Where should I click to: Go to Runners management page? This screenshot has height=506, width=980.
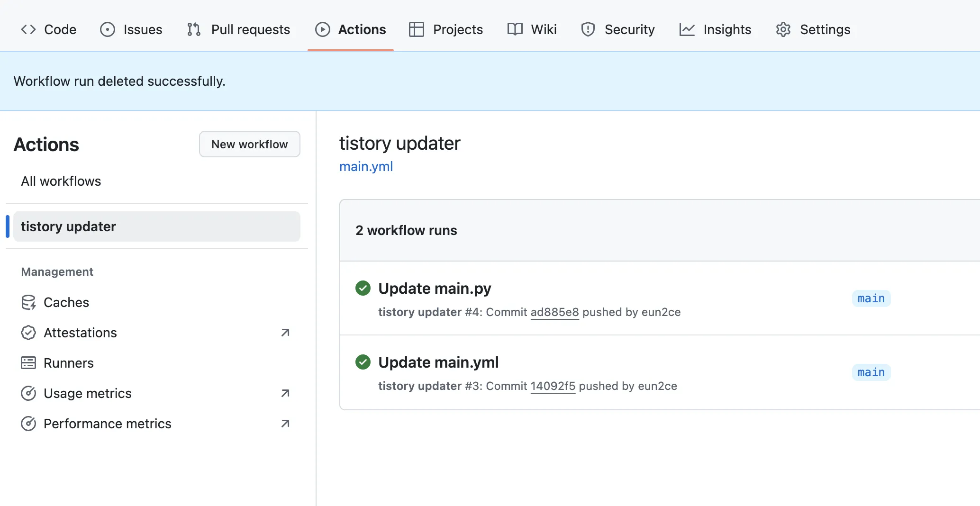click(69, 363)
